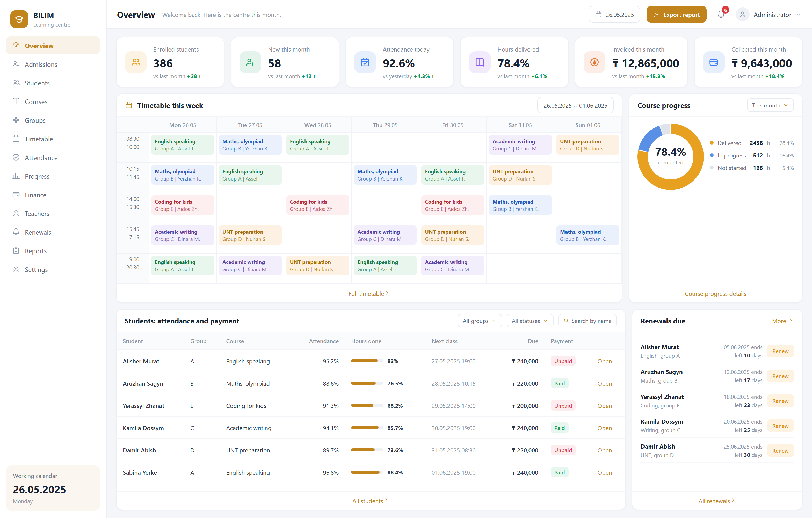Open the Full timetable link
This screenshot has height=518, width=812.
[368, 293]
